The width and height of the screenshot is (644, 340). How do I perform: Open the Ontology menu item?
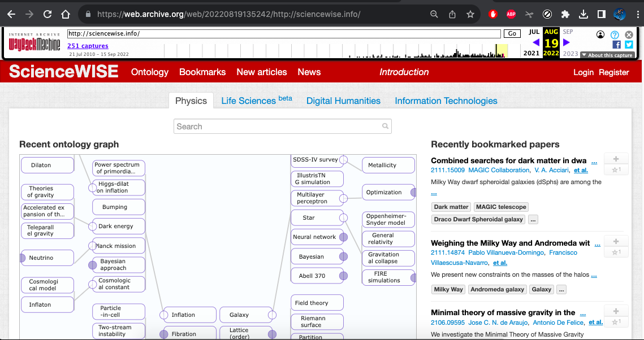(x=150, y=72)
